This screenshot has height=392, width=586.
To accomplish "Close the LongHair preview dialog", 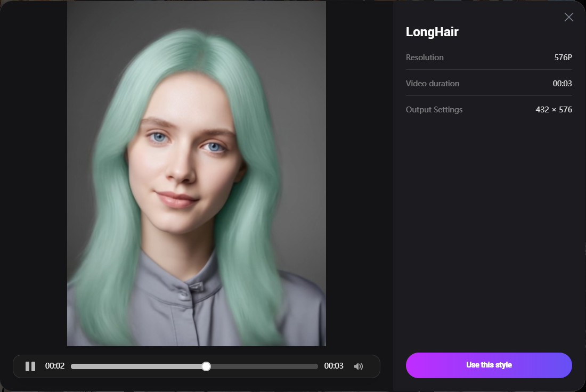I will (568, 17).
